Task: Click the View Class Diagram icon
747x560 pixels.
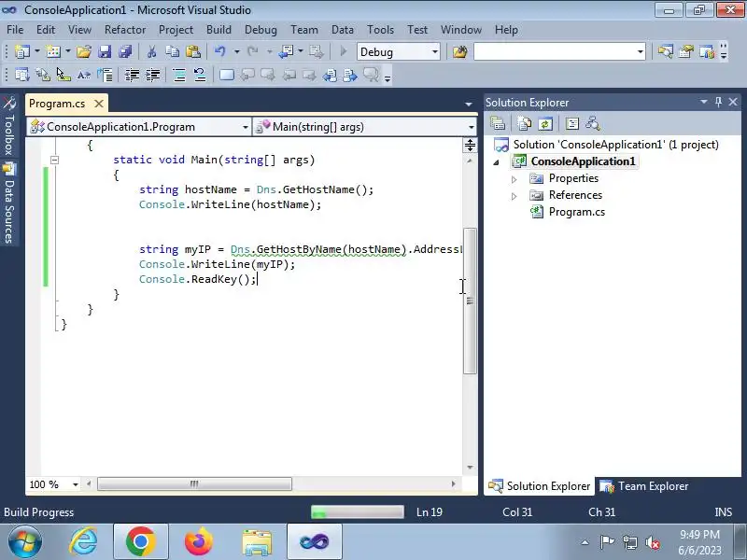Action: click(x=593, y=124)
